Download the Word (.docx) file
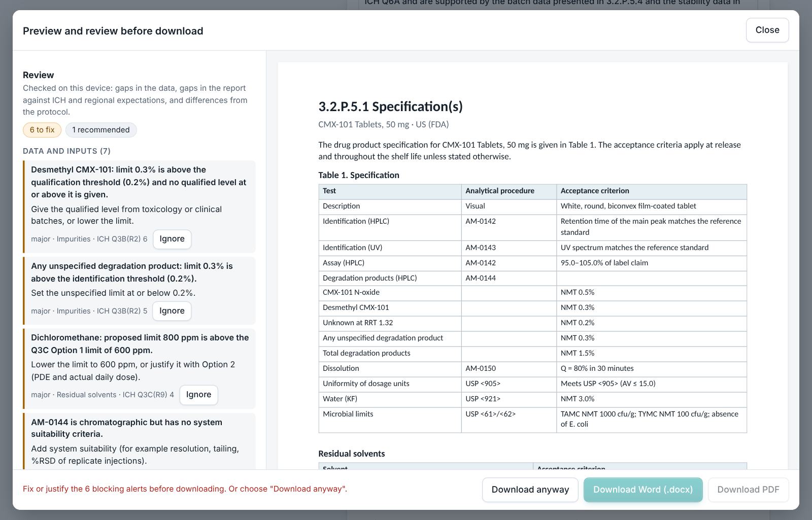Screen dimensions: 812x520 click(643, 490)
